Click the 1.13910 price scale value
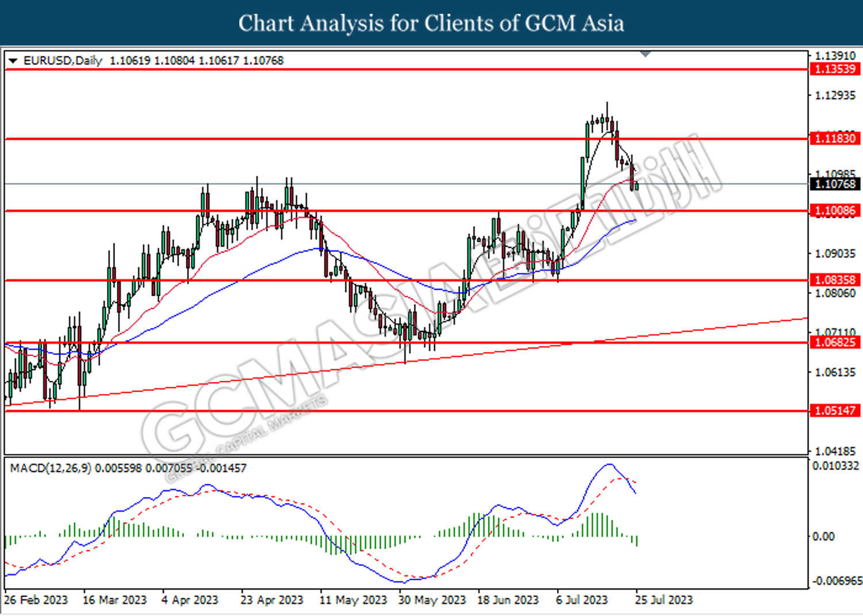Image resolution: width=863 pixels, height=616 pixels. (x=835, y=56)
